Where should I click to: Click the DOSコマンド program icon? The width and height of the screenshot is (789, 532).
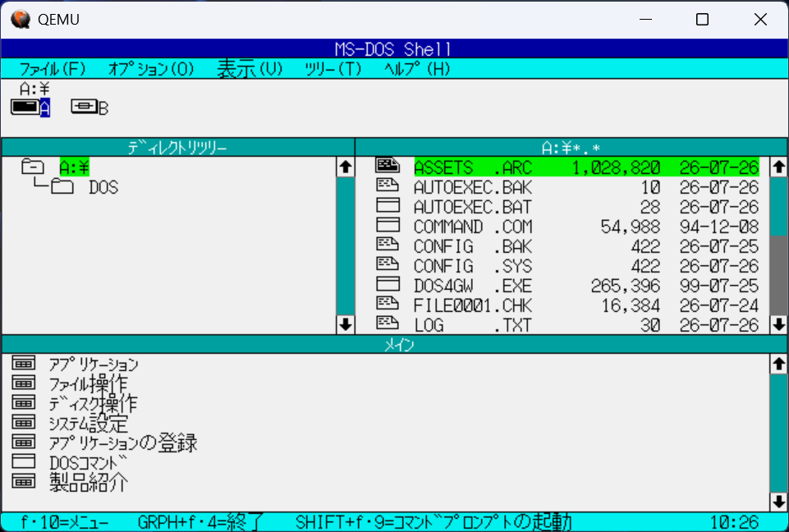(x=24, y=461)
